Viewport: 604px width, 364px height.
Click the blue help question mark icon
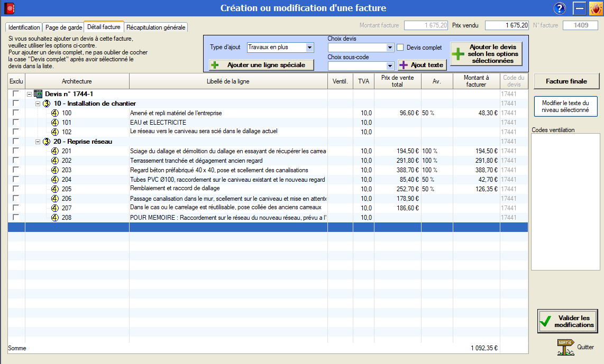click(560, 8)
